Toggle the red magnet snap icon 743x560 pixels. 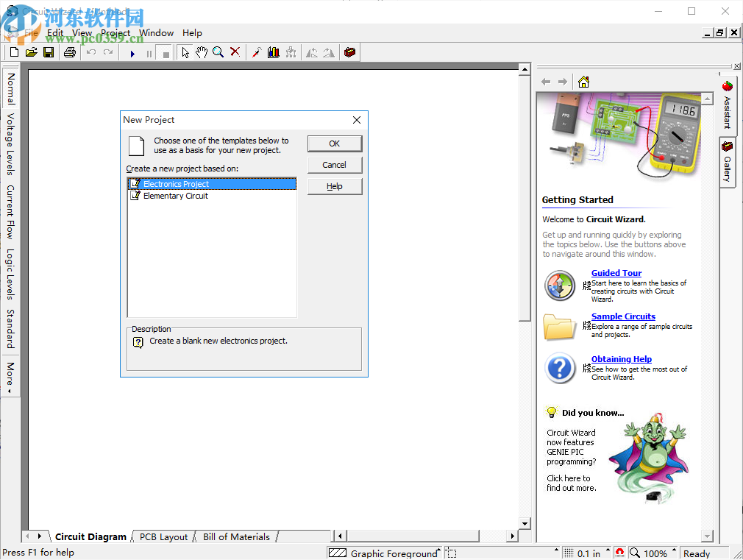point(620,553)
